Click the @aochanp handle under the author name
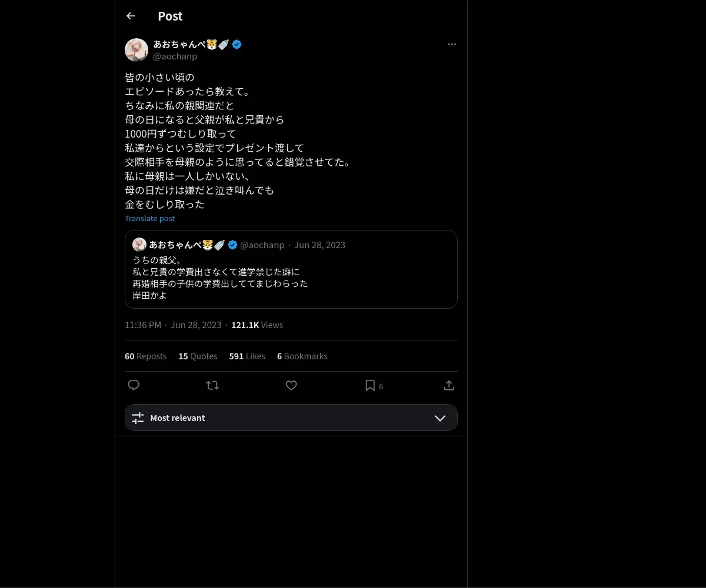Viewport: 706px width, 588px height. pos(175,56)
